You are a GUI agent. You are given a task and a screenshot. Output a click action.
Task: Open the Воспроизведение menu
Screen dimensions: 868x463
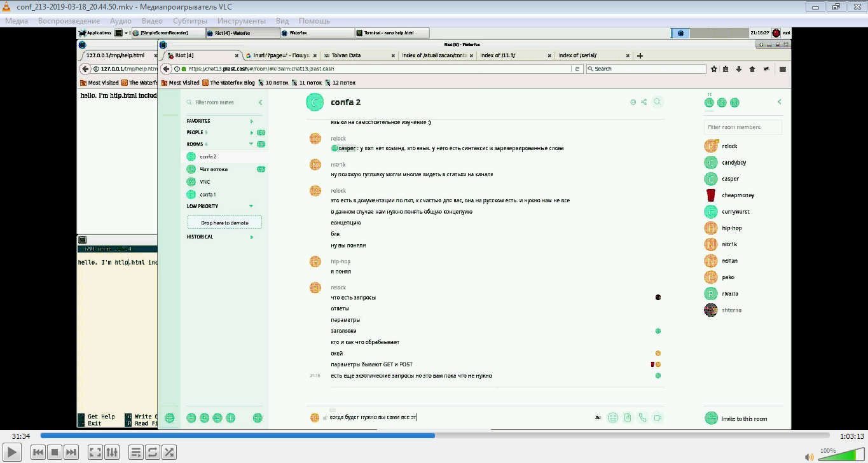69,21
